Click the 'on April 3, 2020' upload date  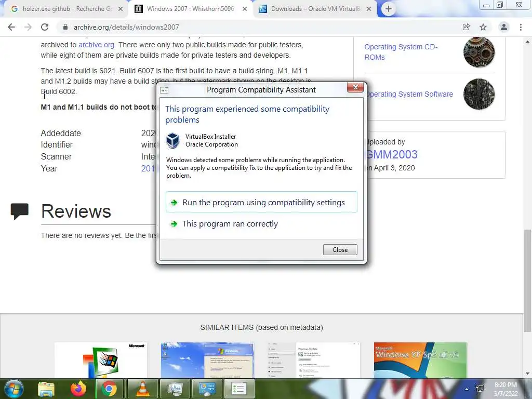(x=391, y=168)
